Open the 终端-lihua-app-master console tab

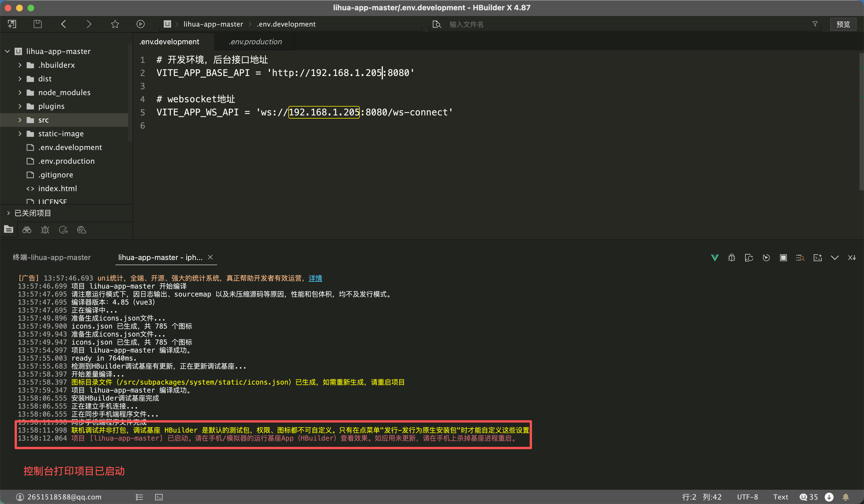52,257
